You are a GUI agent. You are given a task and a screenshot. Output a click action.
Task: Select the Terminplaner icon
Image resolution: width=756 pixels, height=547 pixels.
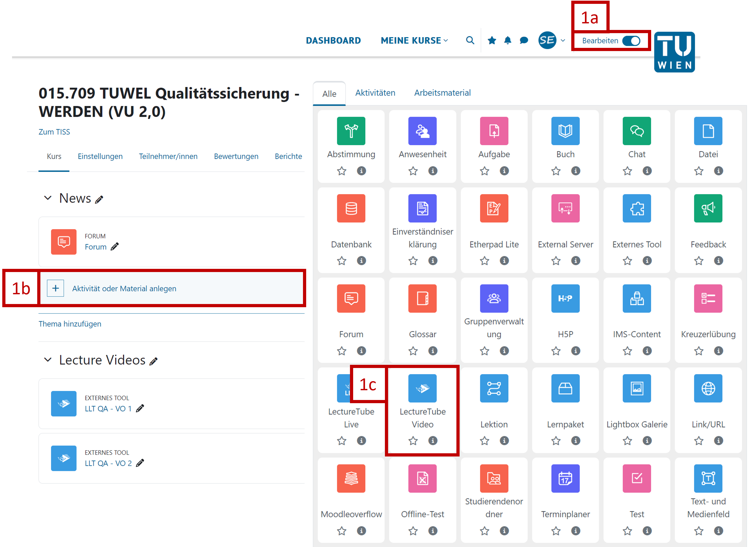tap(565, 478)
